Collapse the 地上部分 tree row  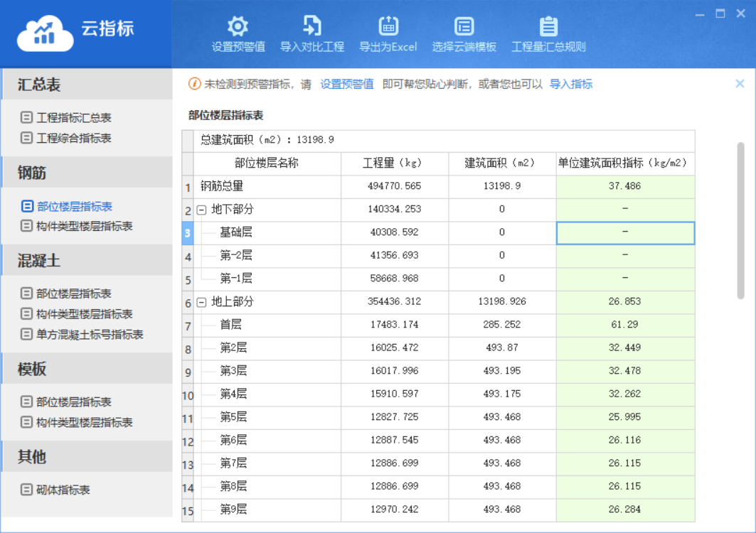pyautogui.click(x=202, y=302)
